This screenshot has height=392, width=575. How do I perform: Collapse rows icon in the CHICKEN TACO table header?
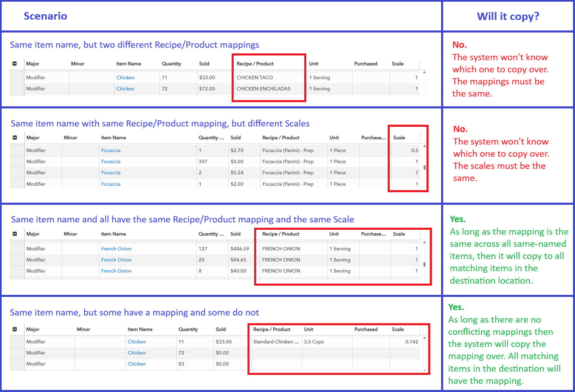click(x=15, y=64)
